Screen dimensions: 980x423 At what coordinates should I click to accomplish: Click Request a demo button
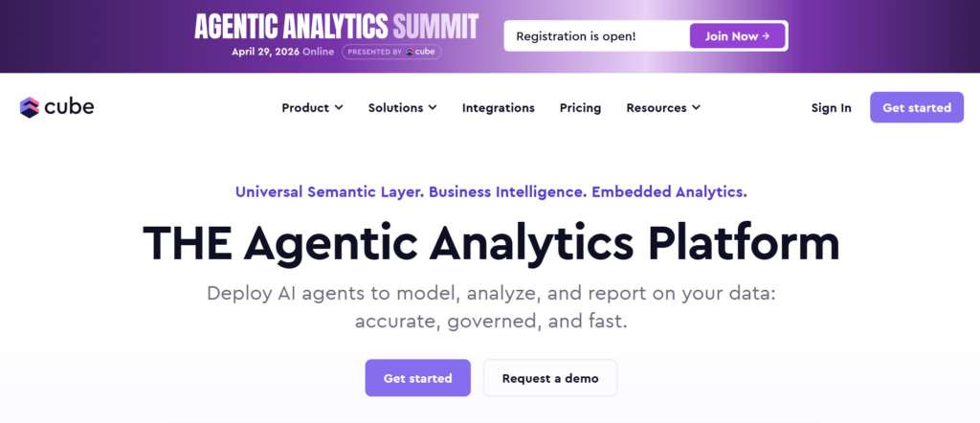coord(549,378)
